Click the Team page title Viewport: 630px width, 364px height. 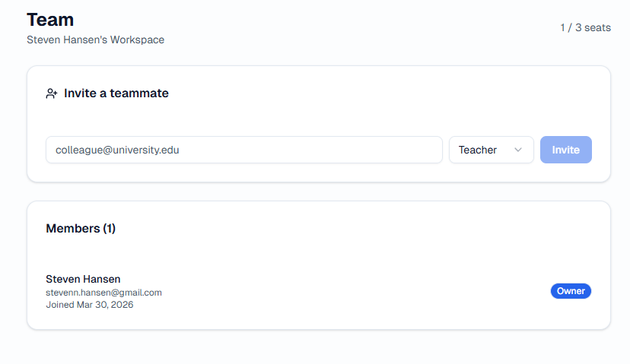coord(50,20)
